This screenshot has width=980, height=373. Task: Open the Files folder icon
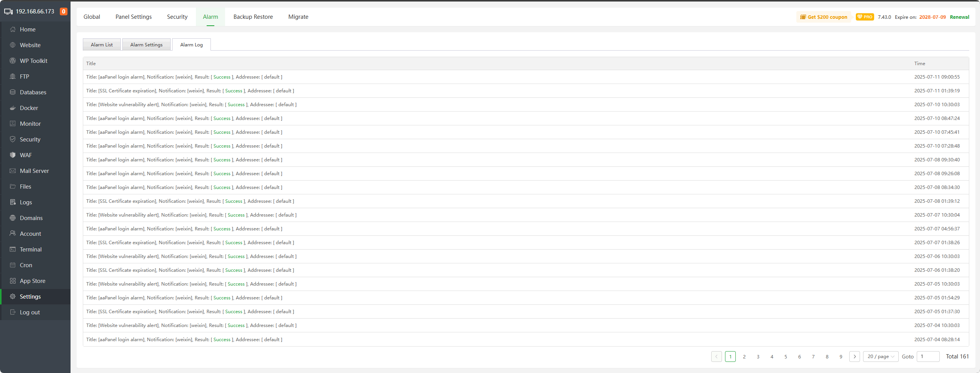coord(13,187)
